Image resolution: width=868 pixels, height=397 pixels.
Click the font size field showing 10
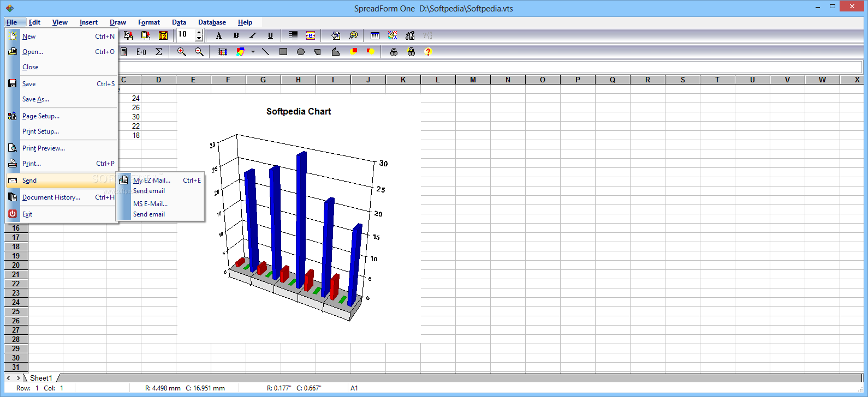coord(186,35)
